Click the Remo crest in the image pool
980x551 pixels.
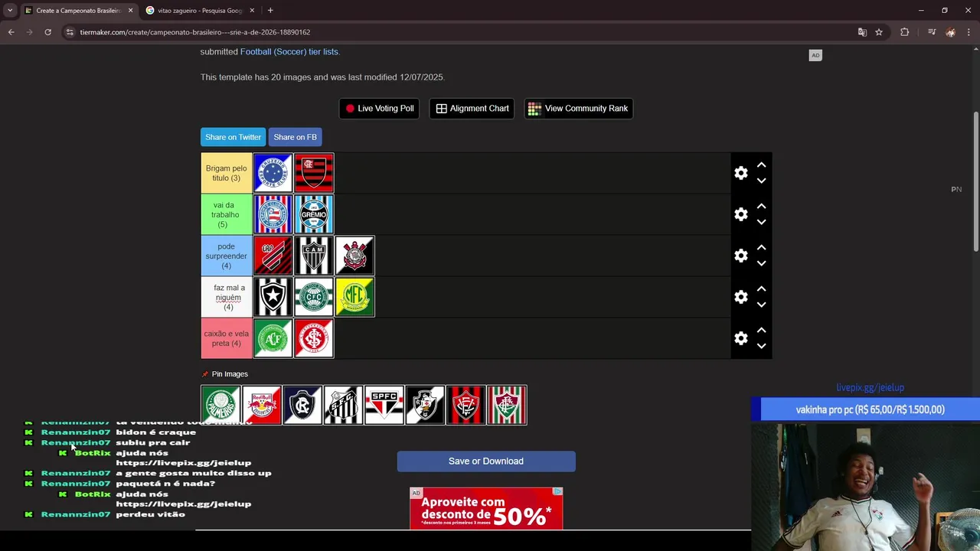click(x=302, y=405)
